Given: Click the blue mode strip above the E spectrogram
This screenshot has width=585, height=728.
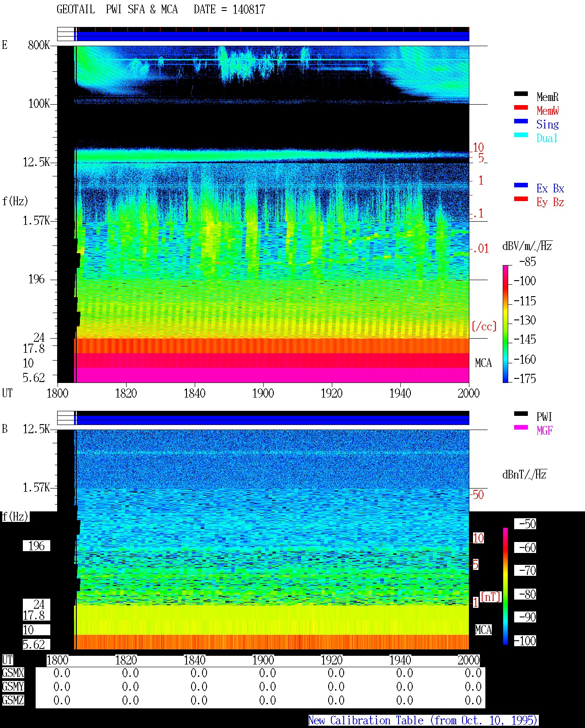Looking at the screenshot, I should pos(272,36).
